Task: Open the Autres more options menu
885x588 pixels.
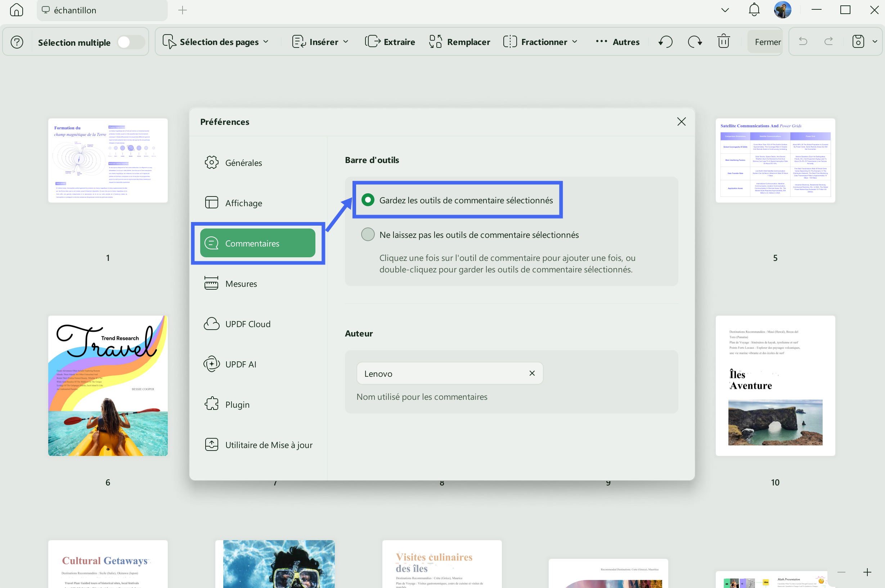Action: 617,42
